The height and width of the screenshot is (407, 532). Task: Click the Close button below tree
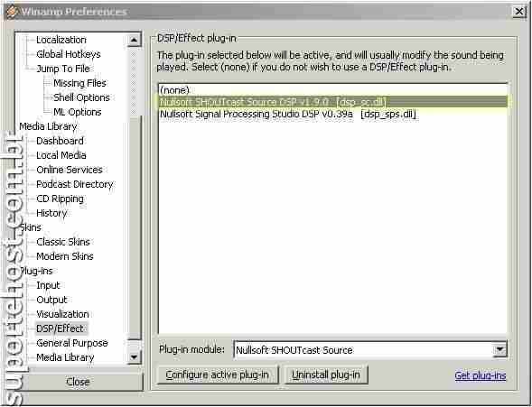[78, 382]
